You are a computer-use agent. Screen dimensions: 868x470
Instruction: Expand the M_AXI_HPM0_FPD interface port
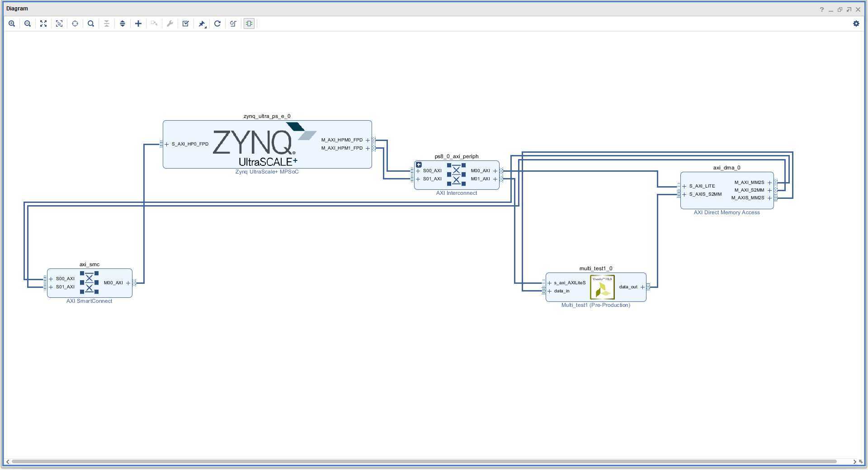click(x=368, y=140)
